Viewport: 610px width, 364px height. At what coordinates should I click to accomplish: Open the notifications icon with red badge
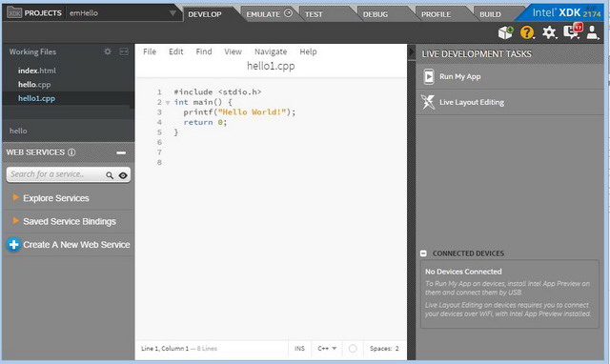573,31
